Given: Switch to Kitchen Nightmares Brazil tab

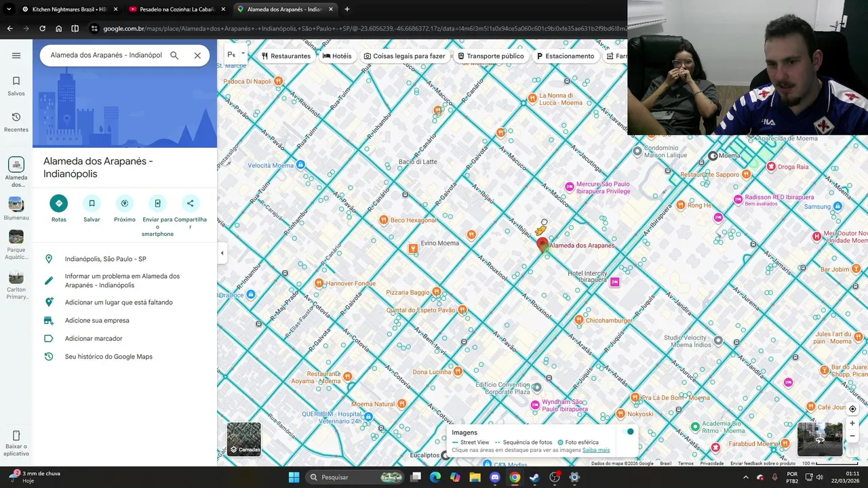Looking at the screenshot, I should coord(64,9).
